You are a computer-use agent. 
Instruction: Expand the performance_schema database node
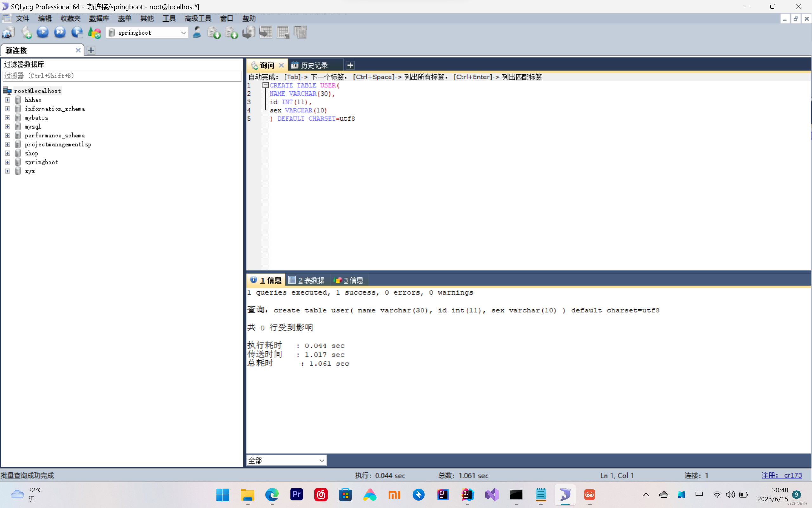[7, 135]
